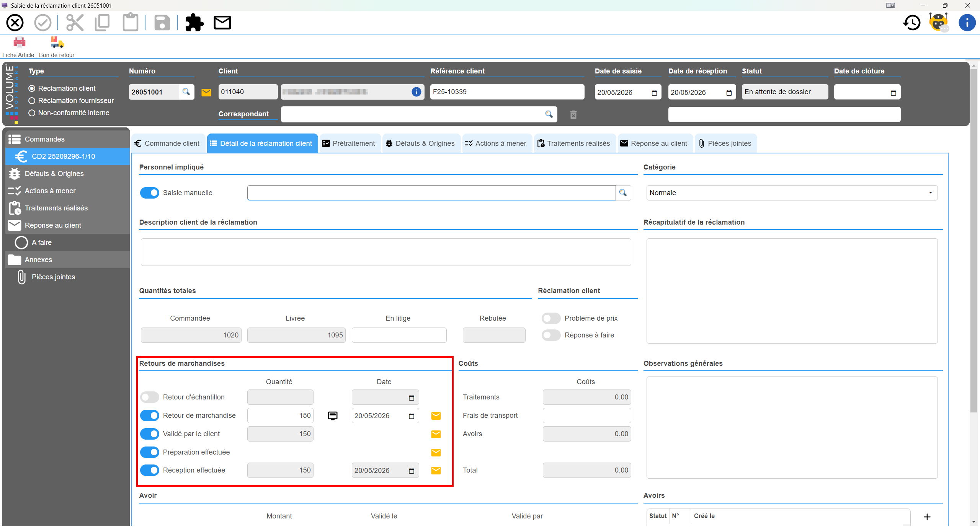
Task: Expand the Catégorie Normale dropdown
Action: click(x=792, y=193)
